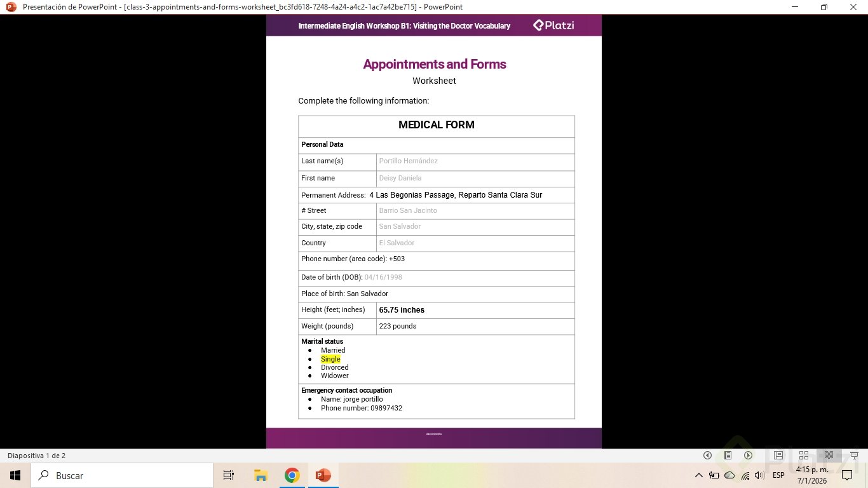Open the OneDrive cloud tray icon
This screenshot has width=868, height=488.
(729, 475)
